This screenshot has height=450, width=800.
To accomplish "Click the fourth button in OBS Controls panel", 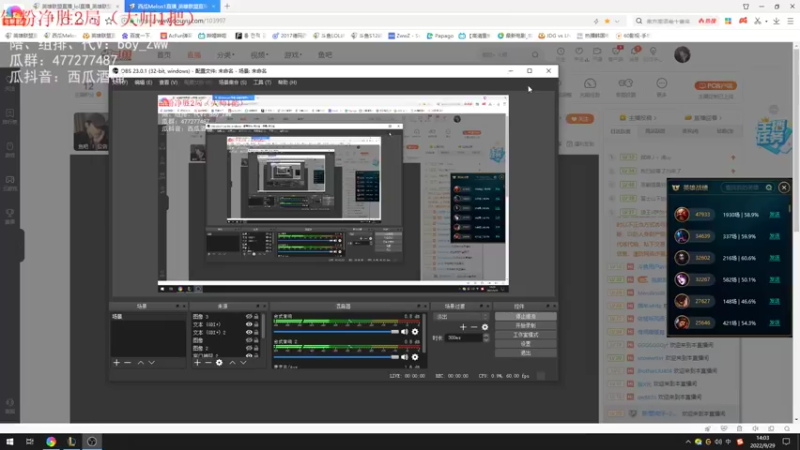I will pos(526,344).
